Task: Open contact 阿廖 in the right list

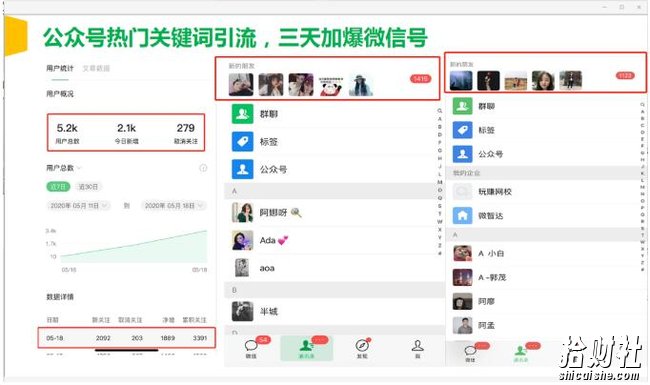Action: (x=543, y=301)
